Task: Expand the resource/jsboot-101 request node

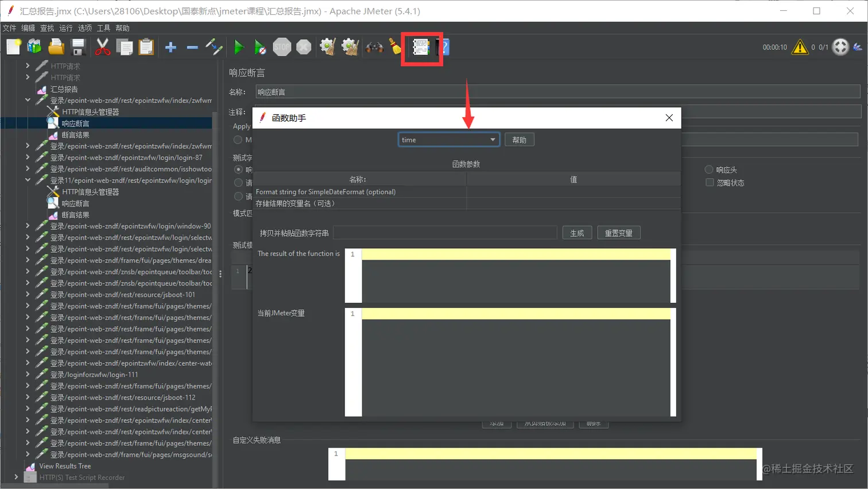Action: (x=28, y=294)
